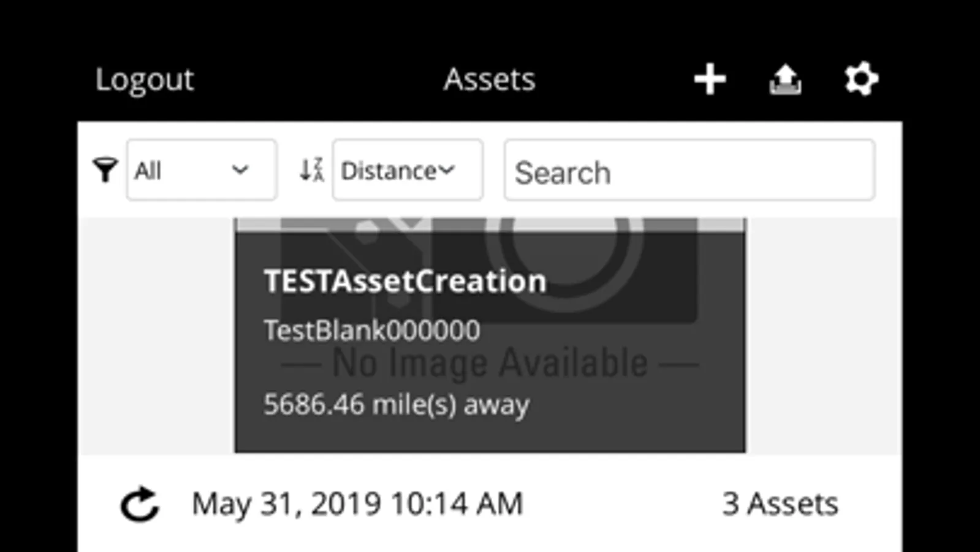Click the Assets header title
The height and width of the screenshot is (552, 980).
pyautogui.click(x=489, y=80)
